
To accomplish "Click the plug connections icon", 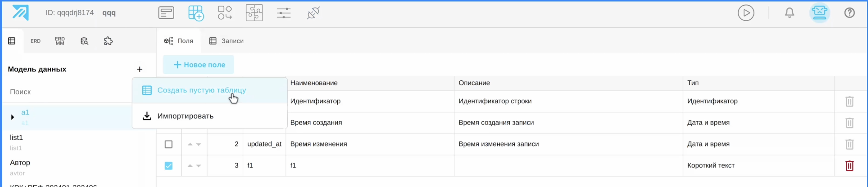I will click(313, 13).
